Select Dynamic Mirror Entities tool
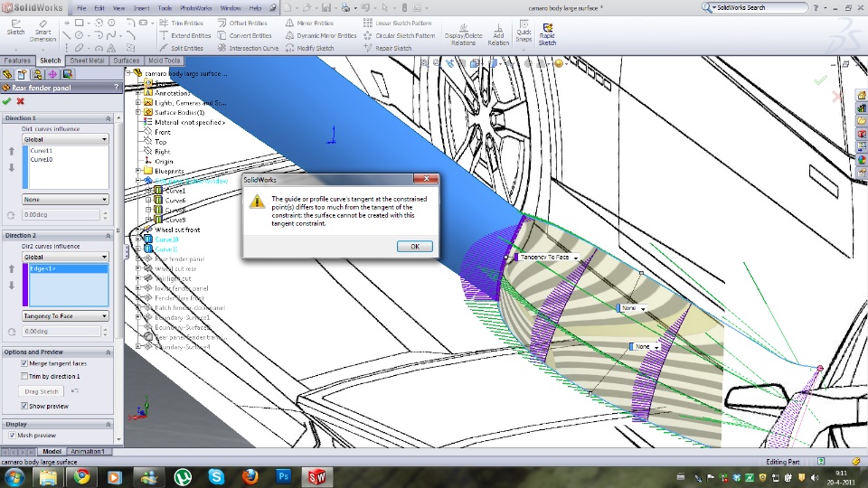868x488 pixels. (x=321, y=35)
